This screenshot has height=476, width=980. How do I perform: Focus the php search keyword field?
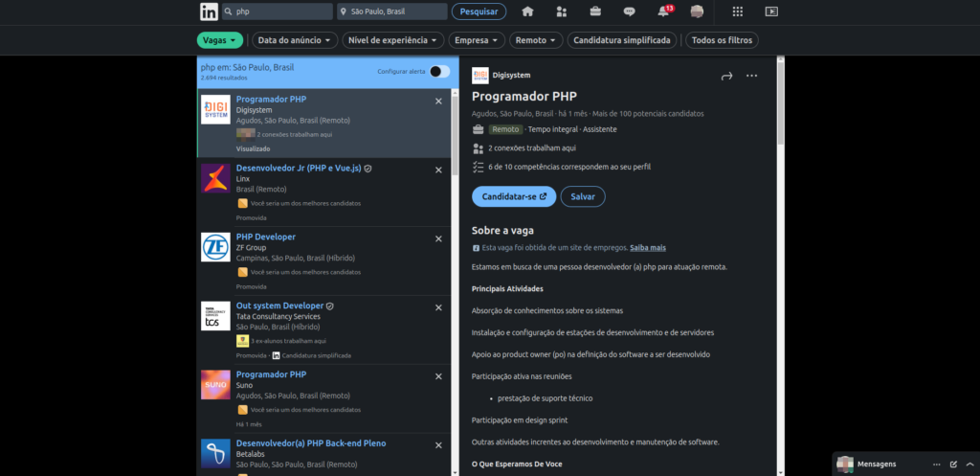pyautogui.click(x=278, y=11)
